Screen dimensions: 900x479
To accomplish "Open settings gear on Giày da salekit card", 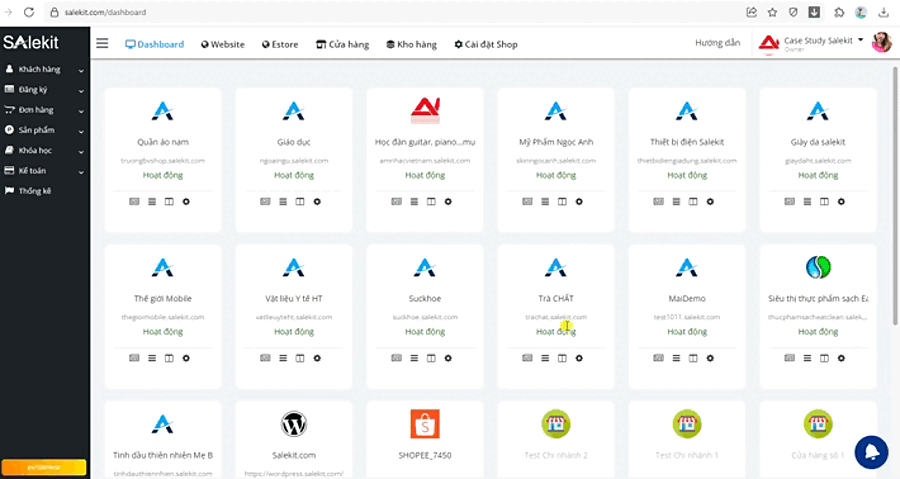I will [841, 201].
